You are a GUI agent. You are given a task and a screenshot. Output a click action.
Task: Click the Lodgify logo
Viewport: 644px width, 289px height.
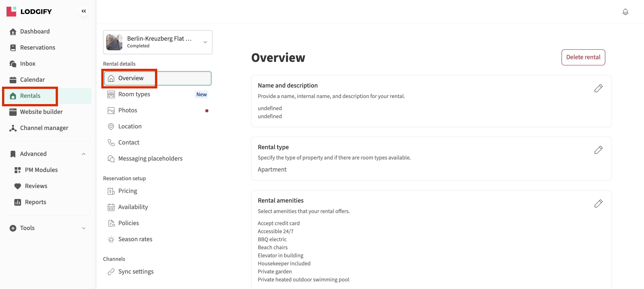[x=29, y=11]
